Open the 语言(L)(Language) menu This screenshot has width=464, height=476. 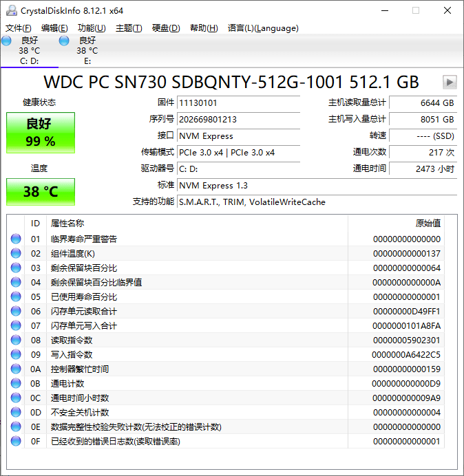(263, 28)
